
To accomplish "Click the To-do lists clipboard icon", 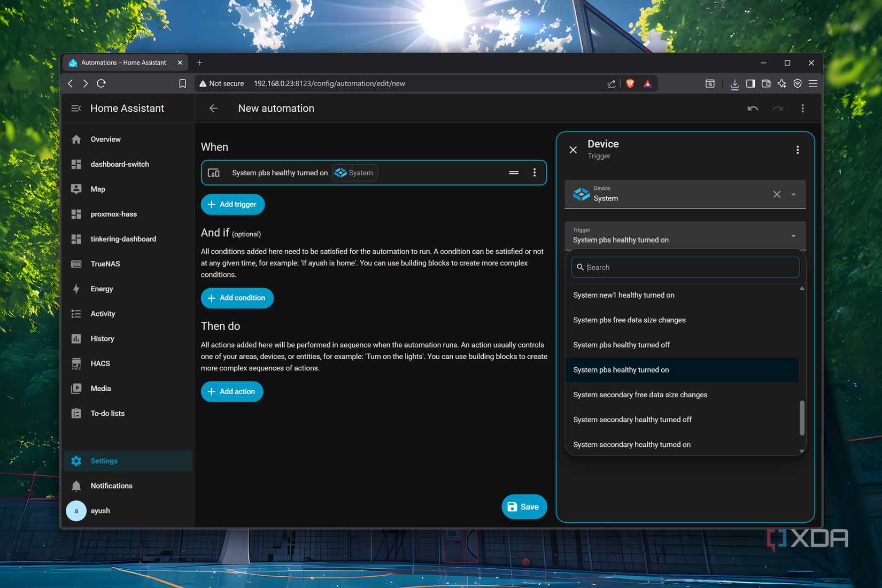I will (x=76, y=413).
